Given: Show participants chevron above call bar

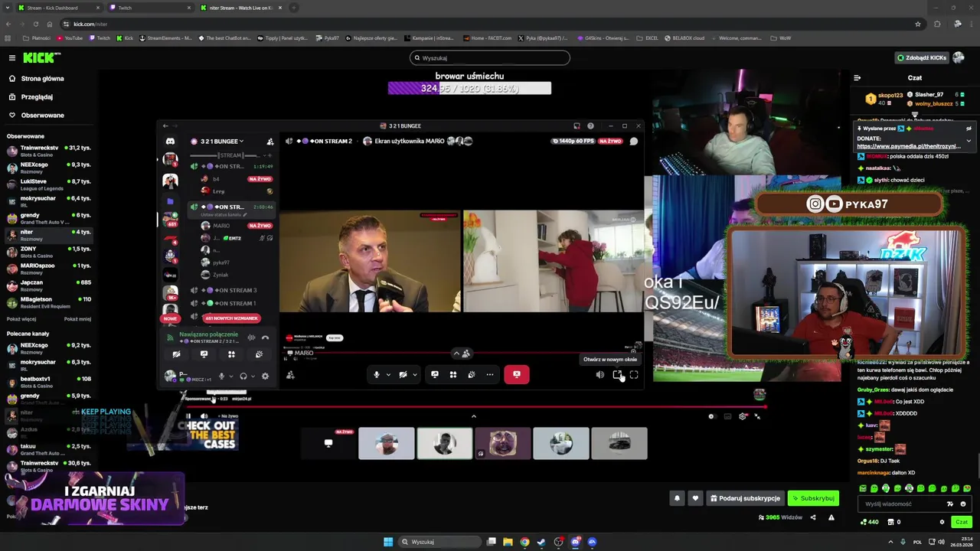Looking at the screenshot, I should pyautogui.click(x=461, y=354).
